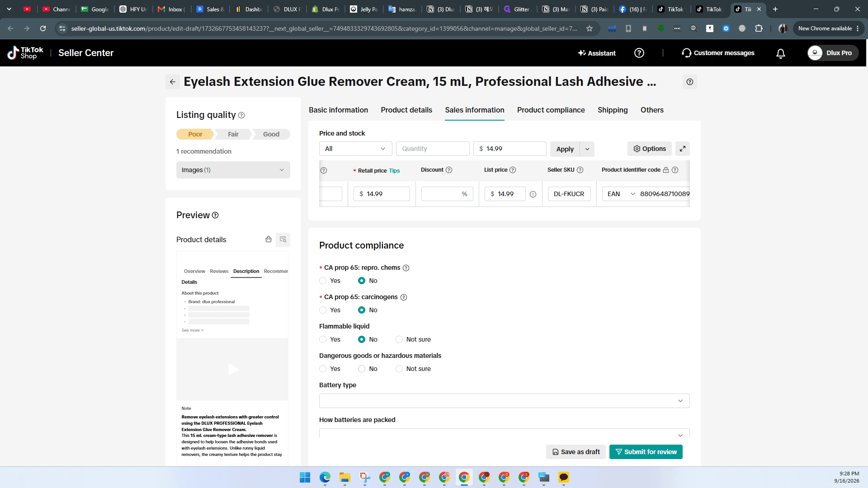Switch to the Shipping tab
The height and width of the screenshot is (488, 868).
coord(613,110)
